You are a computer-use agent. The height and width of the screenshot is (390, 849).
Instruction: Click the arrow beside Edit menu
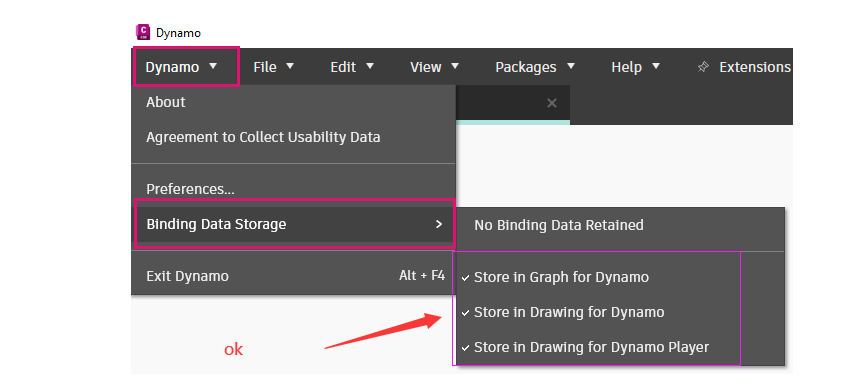(x=370, y=66)
